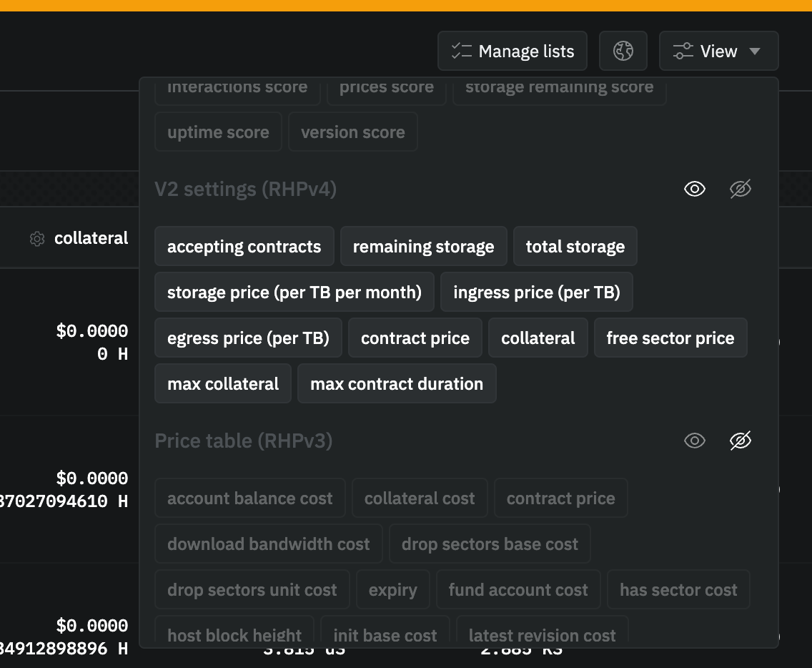Enable drop sectors base cost column
Image resolution: width=812 pixels, height=668 pixels.
[x=490, y=543]
